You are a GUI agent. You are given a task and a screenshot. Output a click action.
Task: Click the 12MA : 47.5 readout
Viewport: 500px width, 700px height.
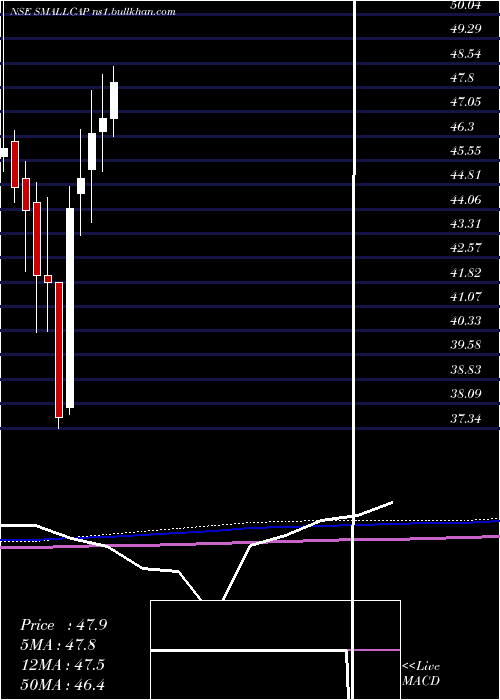pos(62,664)
